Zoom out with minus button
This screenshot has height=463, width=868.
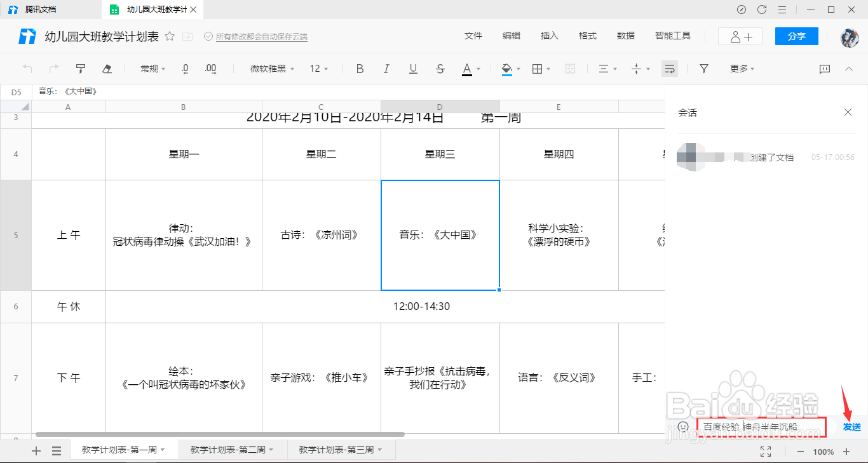(801, 452)
